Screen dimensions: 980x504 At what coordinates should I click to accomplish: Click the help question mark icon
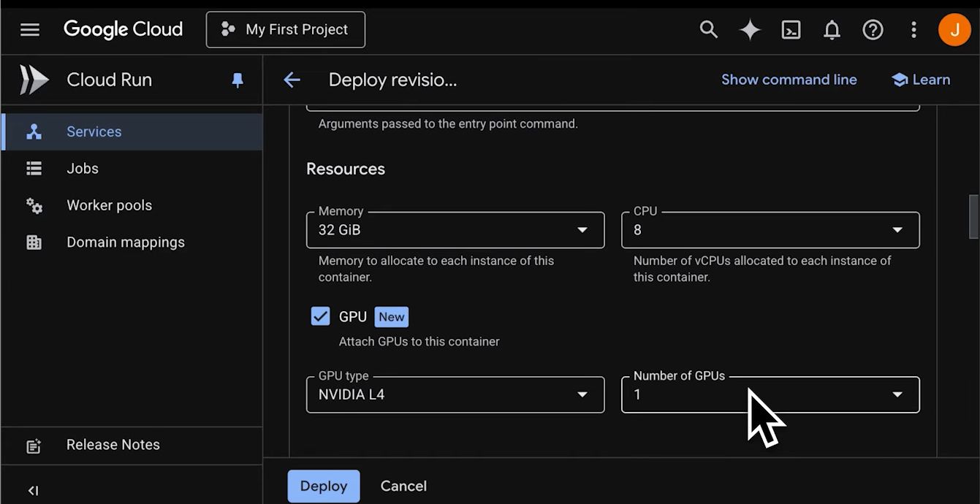(873, 30)
